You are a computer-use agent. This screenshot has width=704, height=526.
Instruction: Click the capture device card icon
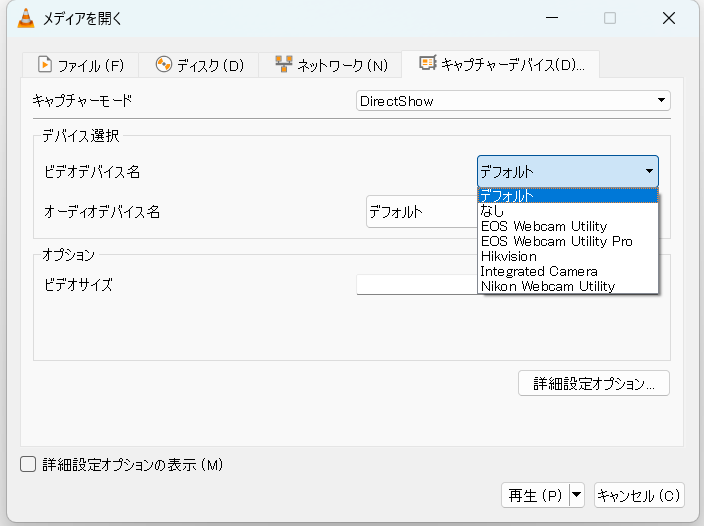(427, 64)
